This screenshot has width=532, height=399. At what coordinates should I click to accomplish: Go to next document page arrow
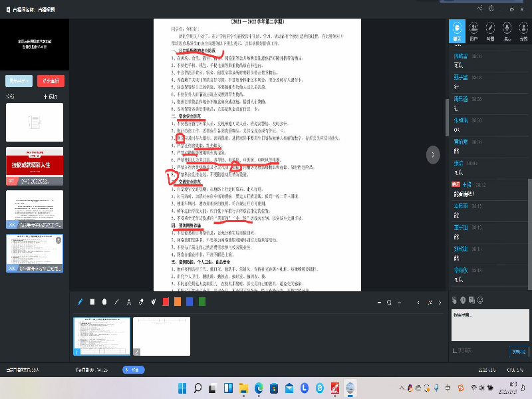pos(432,154)
